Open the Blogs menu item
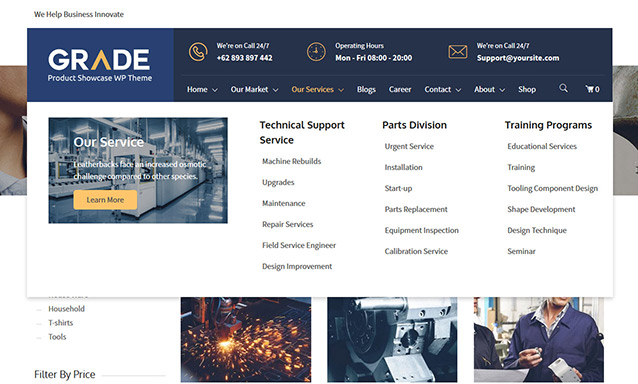638x384 pixels. click(366, 89)
